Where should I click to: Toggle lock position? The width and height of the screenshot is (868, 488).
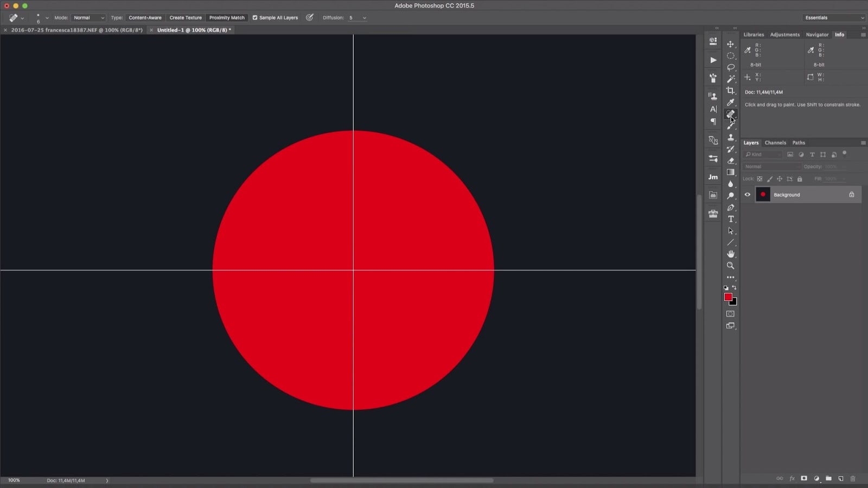click(780, 179)
